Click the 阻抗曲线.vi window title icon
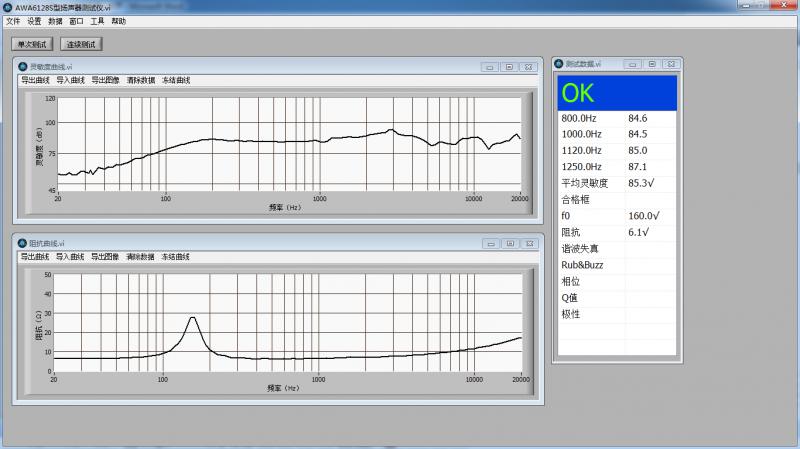The image size is (800, 449). click(22, 243)
